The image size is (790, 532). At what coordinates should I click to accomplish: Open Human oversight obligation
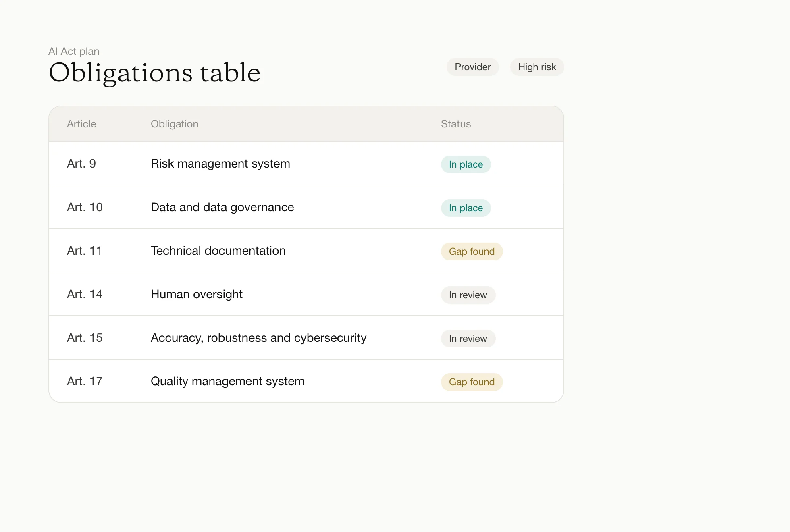pyautogui.click(x=197, y=294)
